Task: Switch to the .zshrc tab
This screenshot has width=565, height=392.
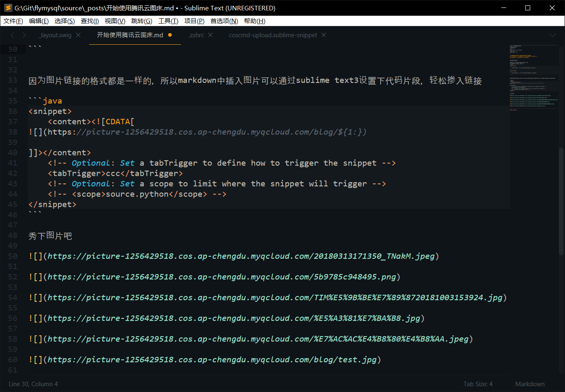Action: tap(196, 35)
